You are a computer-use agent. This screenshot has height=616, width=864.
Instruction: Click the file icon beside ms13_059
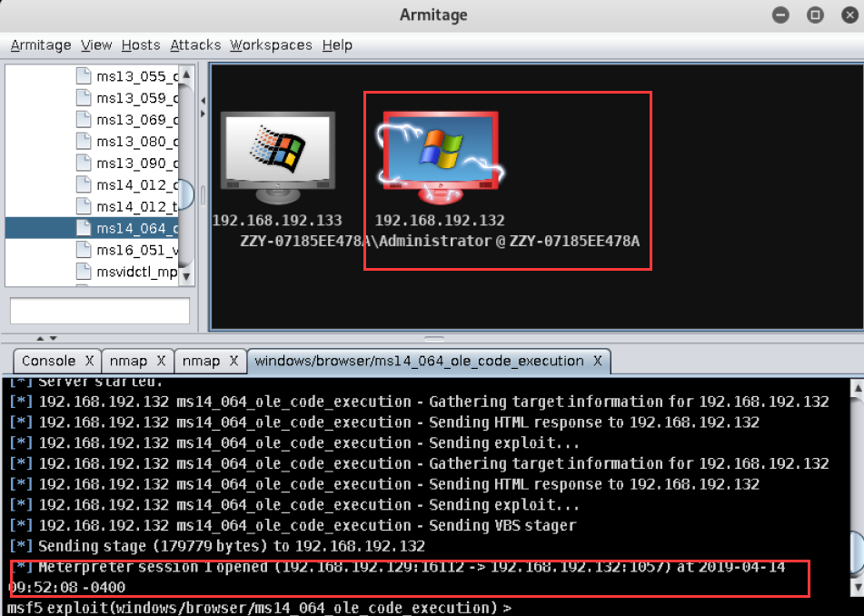click(84, 97)
